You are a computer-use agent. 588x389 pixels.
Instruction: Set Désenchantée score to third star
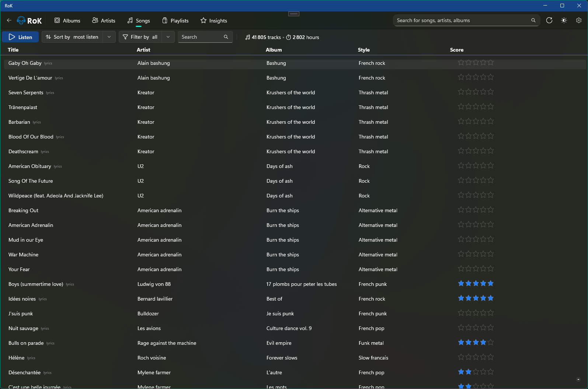[476, 372]
